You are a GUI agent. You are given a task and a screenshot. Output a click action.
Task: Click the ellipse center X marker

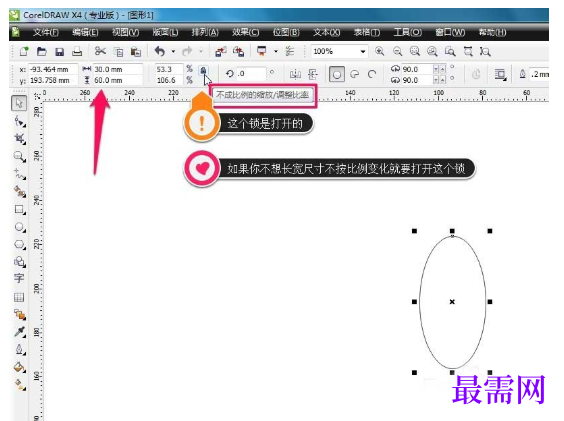tap(452, 302)
